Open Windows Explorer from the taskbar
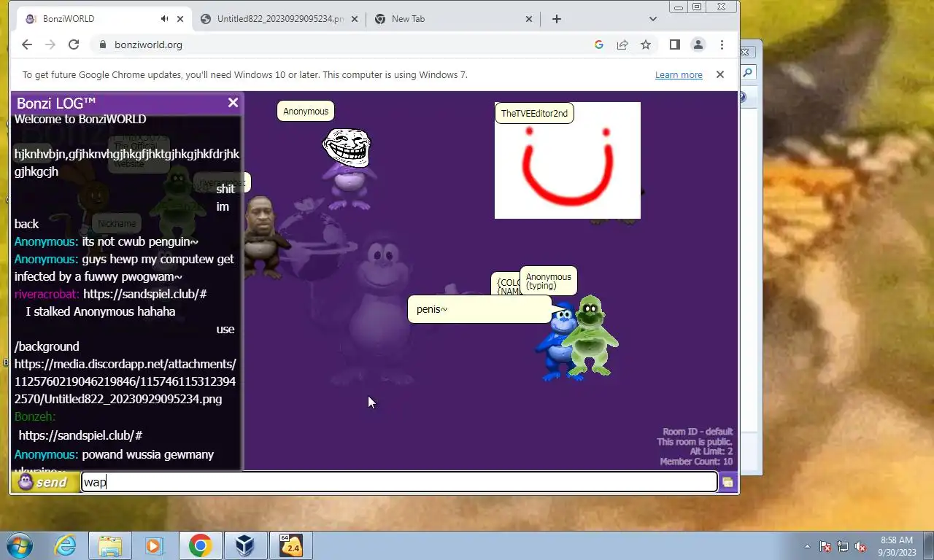 coord(109,545)
